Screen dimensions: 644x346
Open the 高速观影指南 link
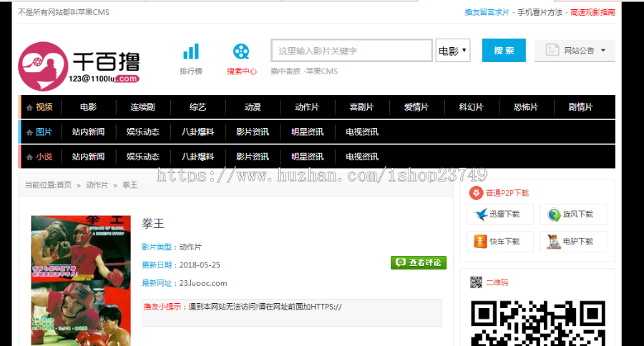[x=592, y=12]
